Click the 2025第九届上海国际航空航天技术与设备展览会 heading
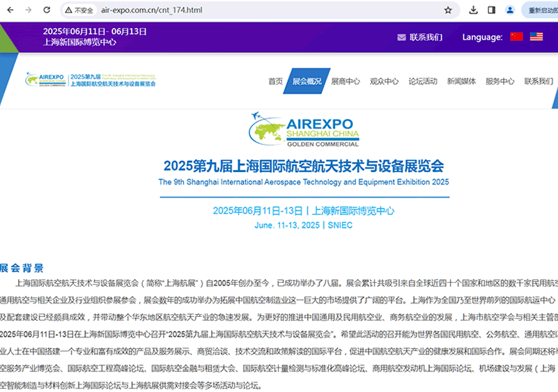This screenshot has height=392, width=558. pos(304,166)
